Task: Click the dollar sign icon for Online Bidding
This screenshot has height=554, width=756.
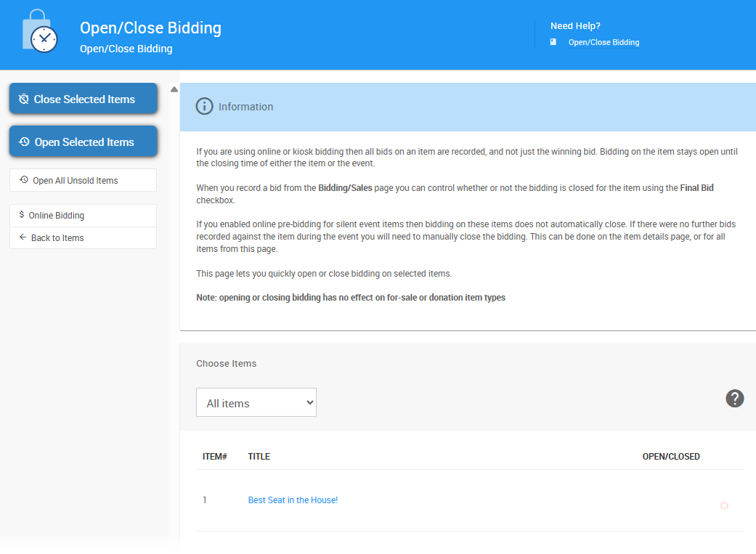Action: pyautogui.click(x=22, y=215)
